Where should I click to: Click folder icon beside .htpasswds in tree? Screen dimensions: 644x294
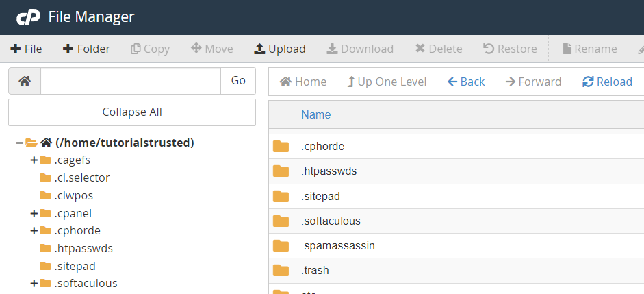click(45, 248)
